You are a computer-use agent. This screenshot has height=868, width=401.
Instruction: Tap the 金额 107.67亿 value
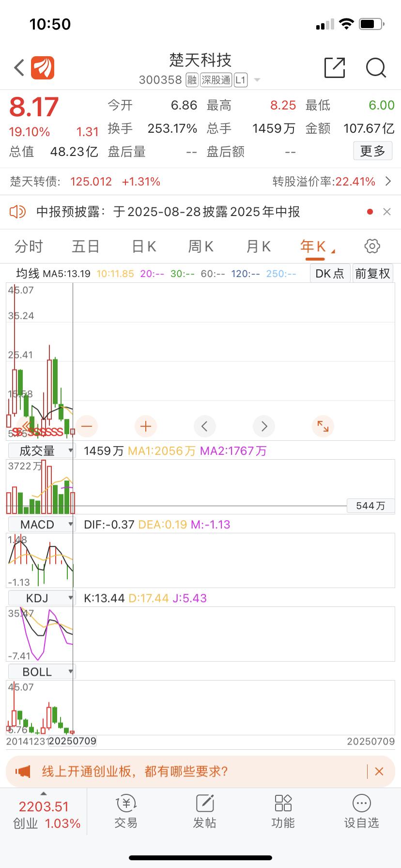tap(369, 128)
